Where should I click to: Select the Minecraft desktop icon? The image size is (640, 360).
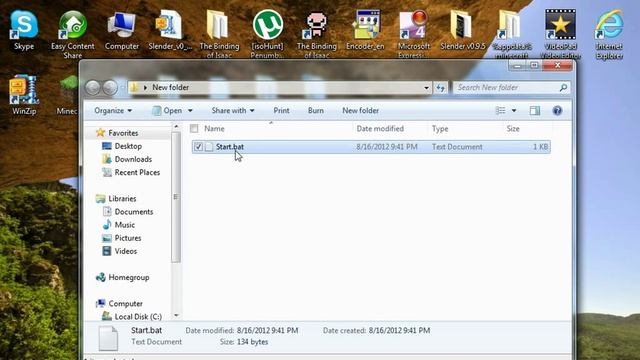[67, 95]
